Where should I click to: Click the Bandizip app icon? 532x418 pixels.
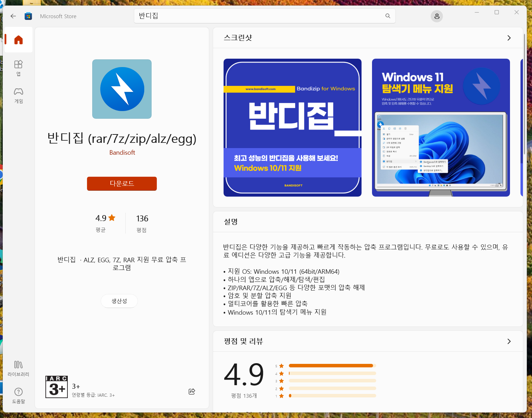(122, 89)
